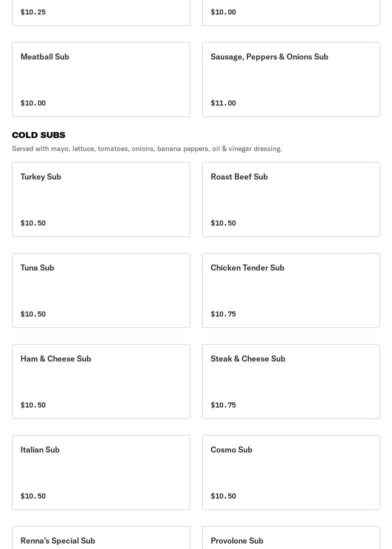
Task: Open the Cosmo Sub card
Action: click(291, 472)
